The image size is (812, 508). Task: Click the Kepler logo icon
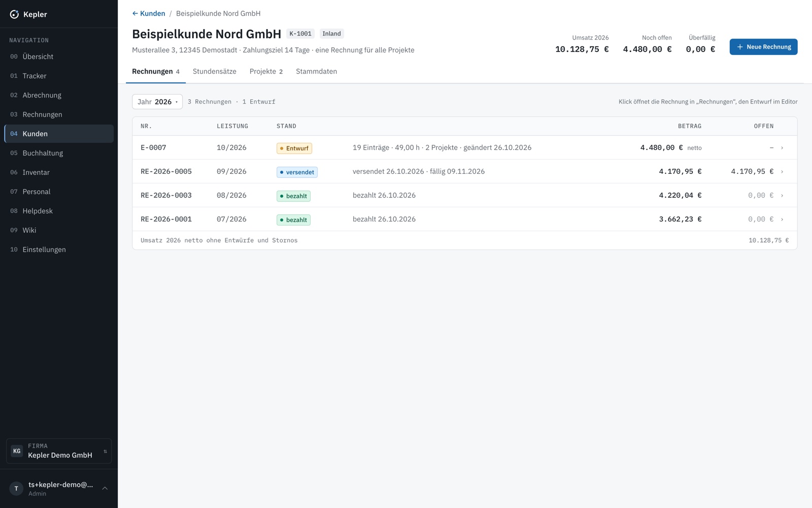[14, 14]
